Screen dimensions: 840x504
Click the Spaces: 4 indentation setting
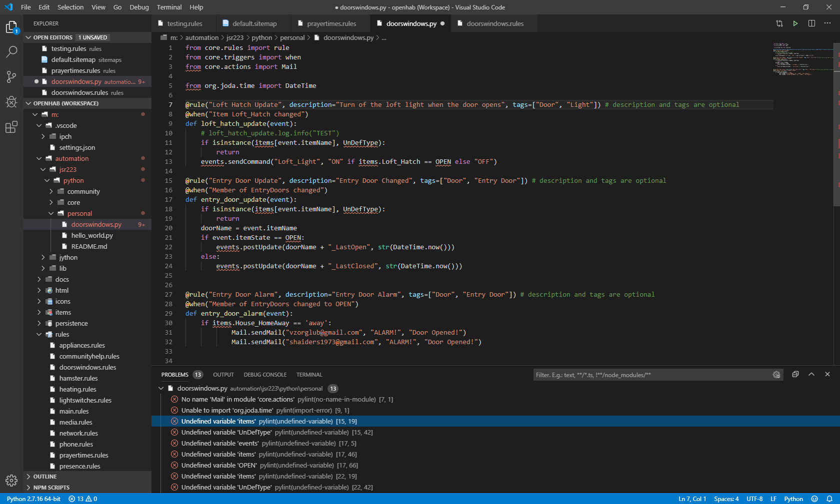coord(726,499)
